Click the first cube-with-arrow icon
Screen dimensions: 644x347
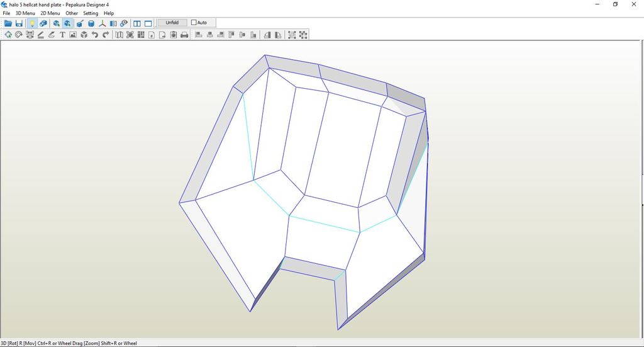pos(56,23)
